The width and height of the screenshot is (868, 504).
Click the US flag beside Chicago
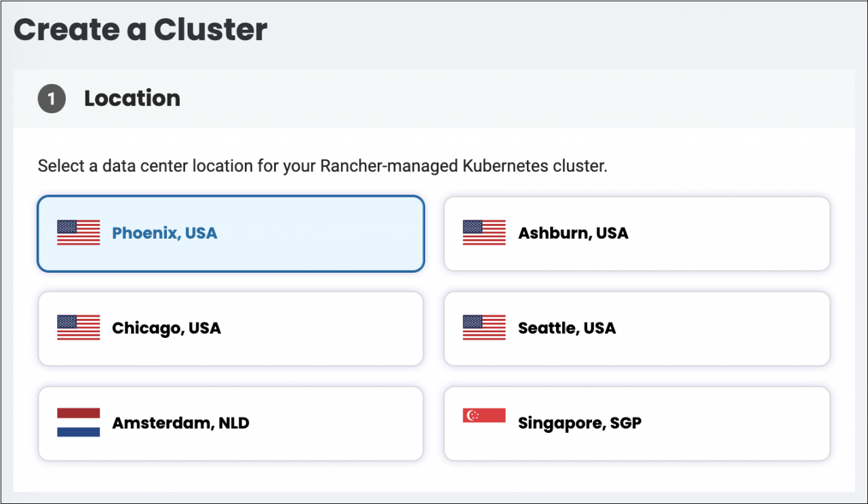[79, 328]
